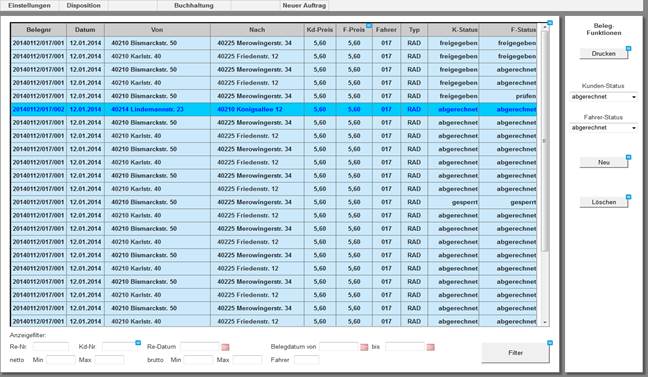Select Belegnr 20140112/017/002 cell

[38, 110]
